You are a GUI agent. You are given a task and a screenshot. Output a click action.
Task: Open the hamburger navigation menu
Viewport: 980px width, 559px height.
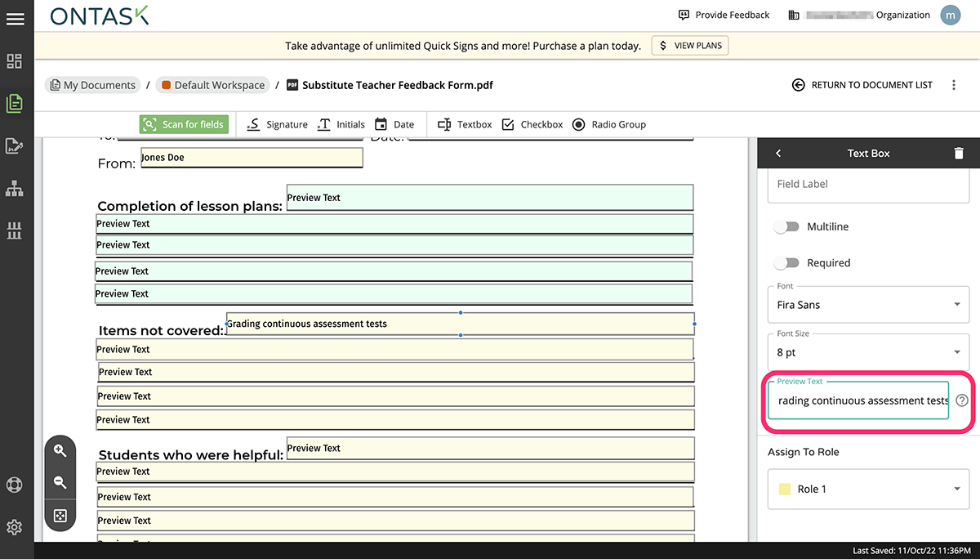16,16
